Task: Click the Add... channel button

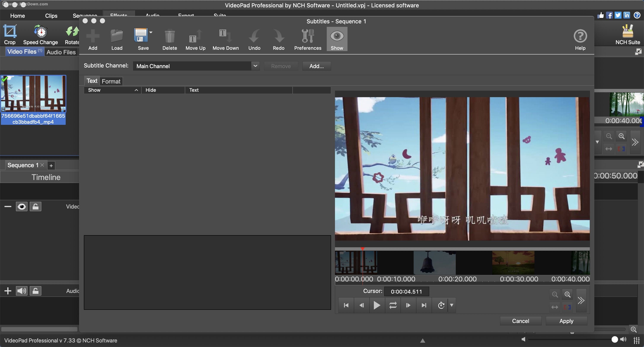Action: (x=317, y=66)
